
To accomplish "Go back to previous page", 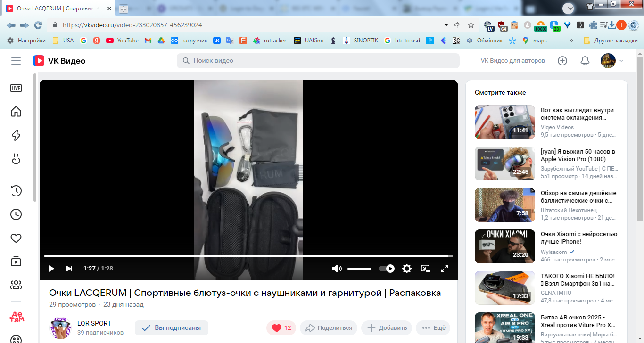I will 11,25.
